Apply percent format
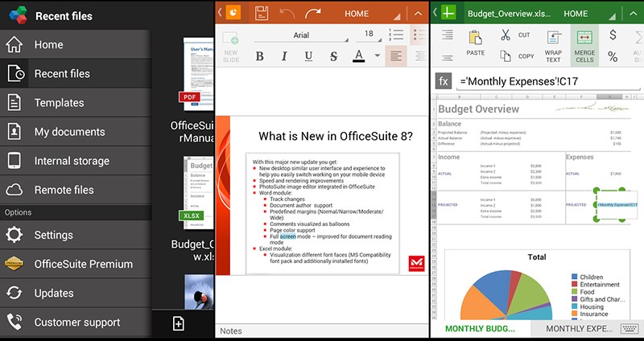 (613, 56)
